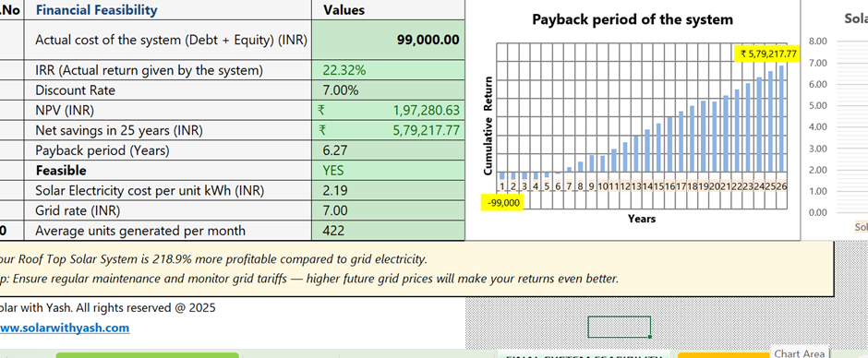Click the IRR value 22.32%
Image resolution: width=868 pixels, height=358 pixels.
(388, 70)
